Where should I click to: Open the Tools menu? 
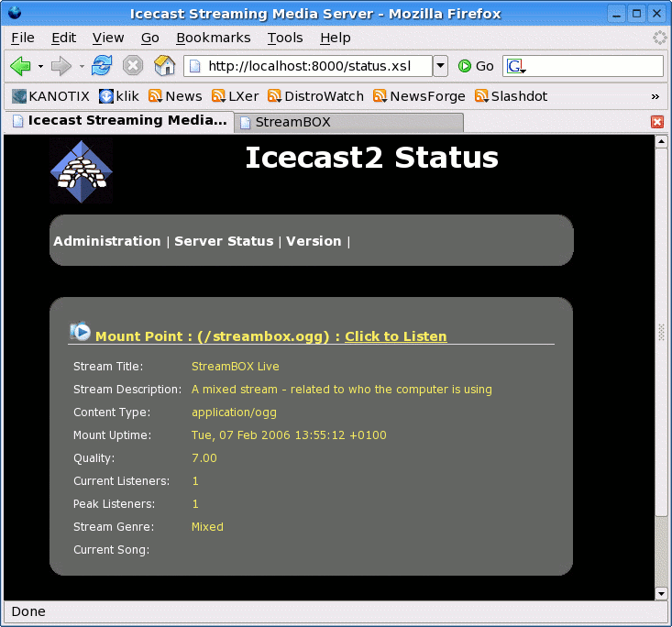285,38
